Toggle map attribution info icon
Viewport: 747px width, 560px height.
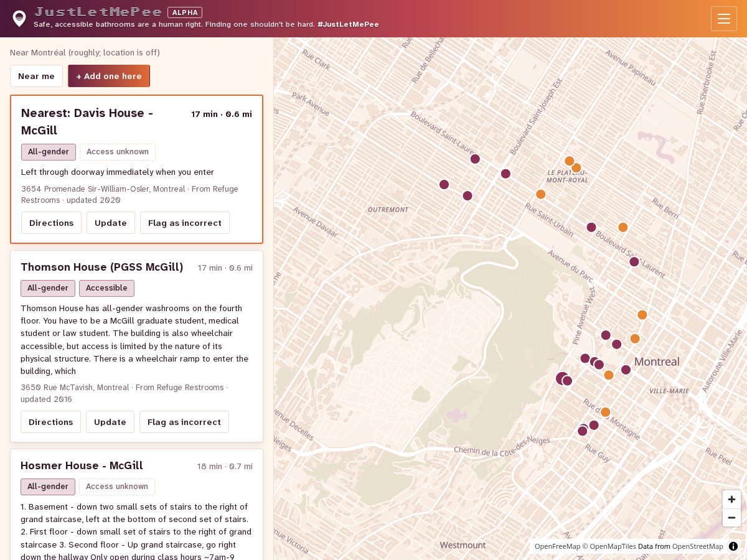(733, 546)
